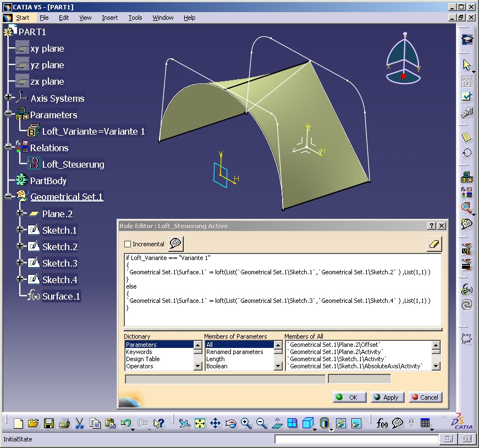The image size is (479, 448).
Task: Collapse the Geometrical Set.1 node
Action: coord(8,196)
